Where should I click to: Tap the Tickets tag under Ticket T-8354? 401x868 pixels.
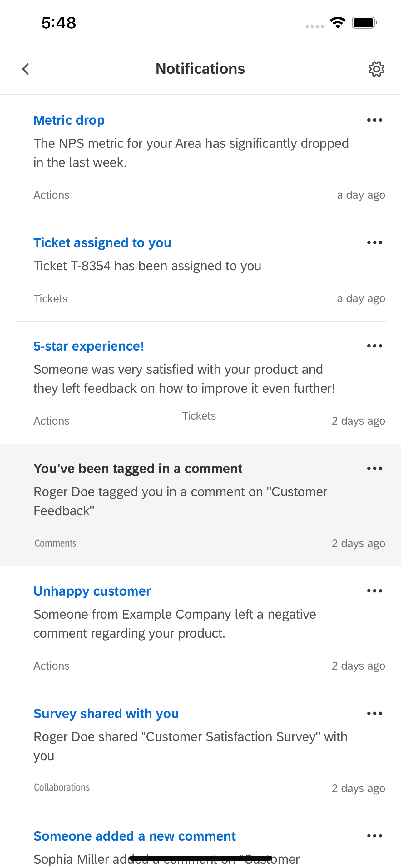51,298
